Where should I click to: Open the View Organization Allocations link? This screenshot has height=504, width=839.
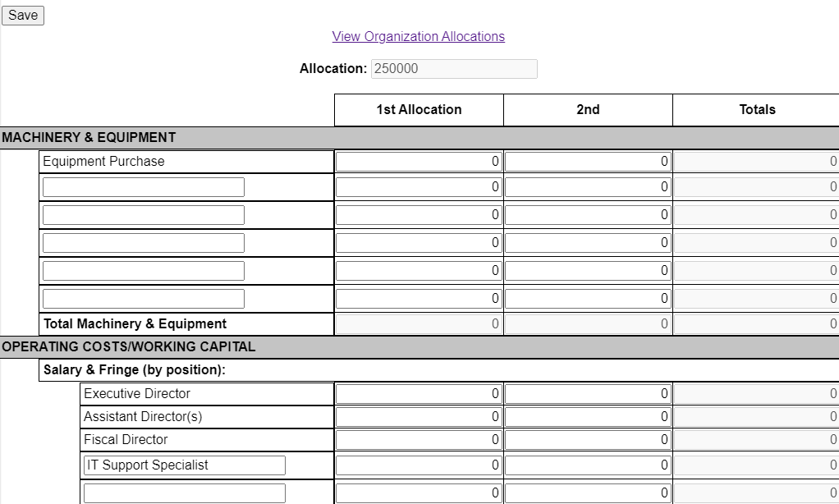tap(419, 36)
